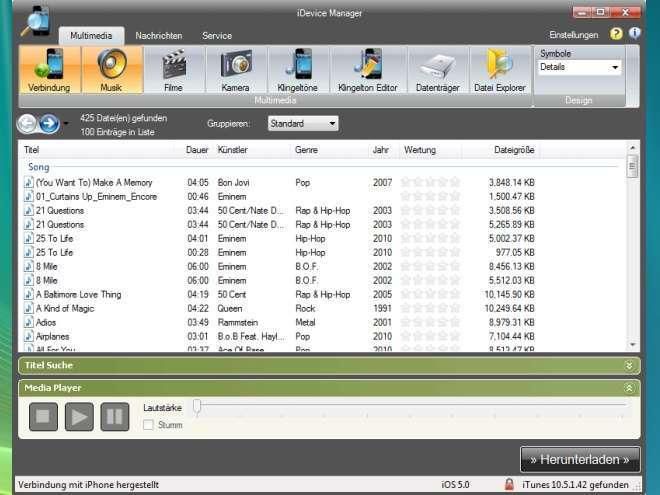
Task: Open the Filme clapperboard section
Action: point(174,70)
